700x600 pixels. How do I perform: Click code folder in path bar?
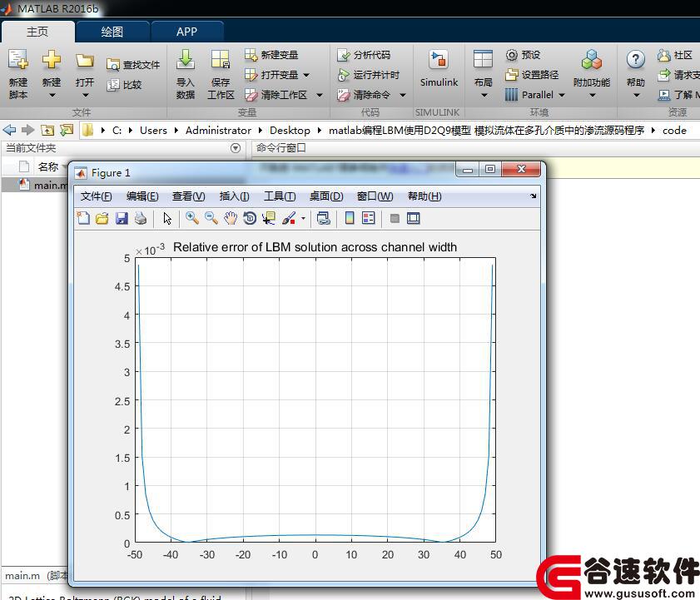click(x=674, y=131)
